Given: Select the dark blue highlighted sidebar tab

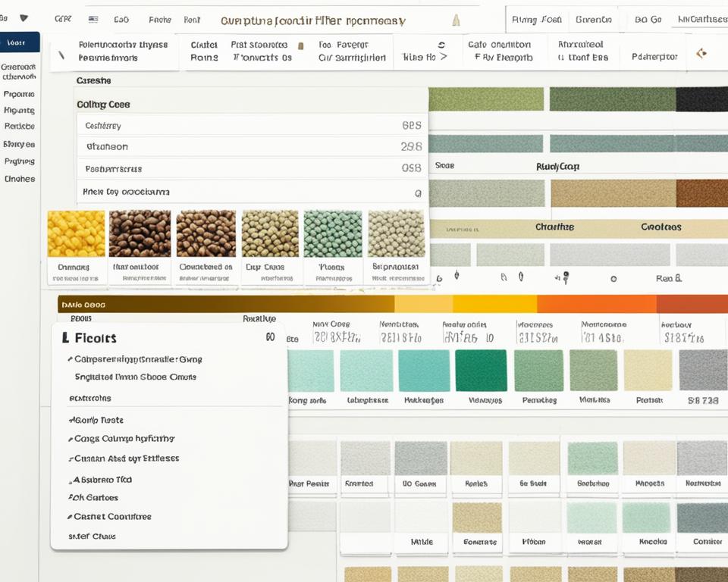Looking at the screenshot, I should coord(20,43).
